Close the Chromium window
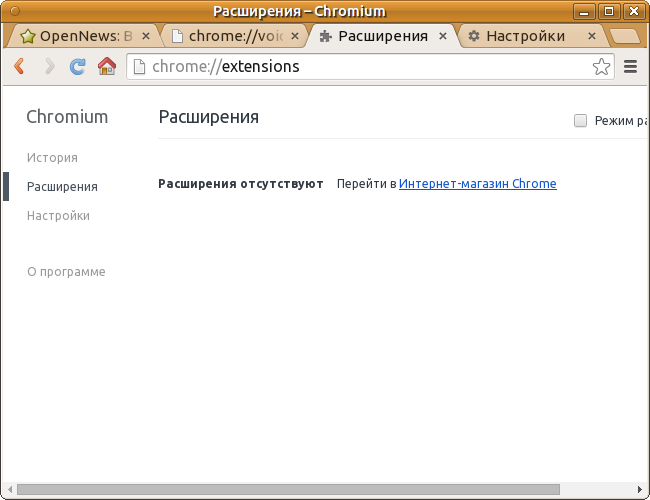The image size is (650, 500). point(634,11)
